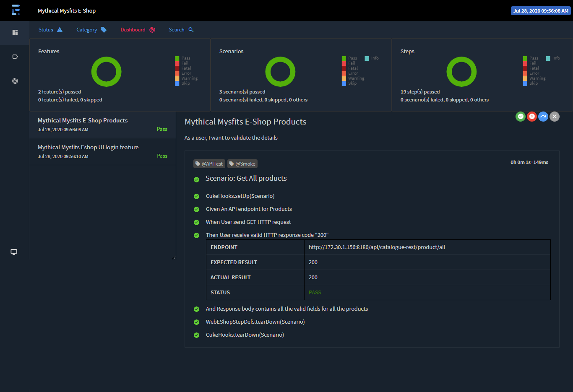Click the @APITest tag badge
573x392 pixels.
pyautogui.click(x=209, y=164)
